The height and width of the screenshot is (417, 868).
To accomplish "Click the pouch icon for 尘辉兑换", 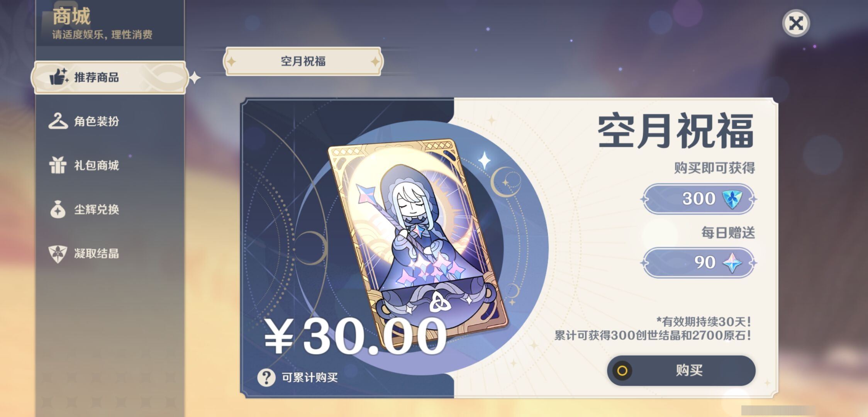I will pyautogui.click(x=58, y=209).
